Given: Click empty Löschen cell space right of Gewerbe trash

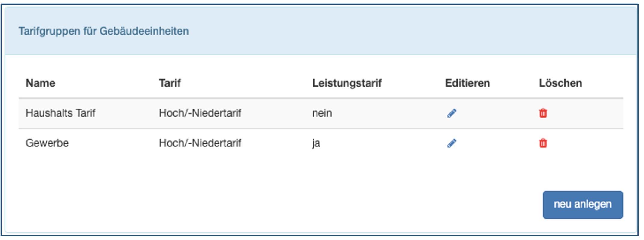Looking at the screenshot, I should (586, 143).
